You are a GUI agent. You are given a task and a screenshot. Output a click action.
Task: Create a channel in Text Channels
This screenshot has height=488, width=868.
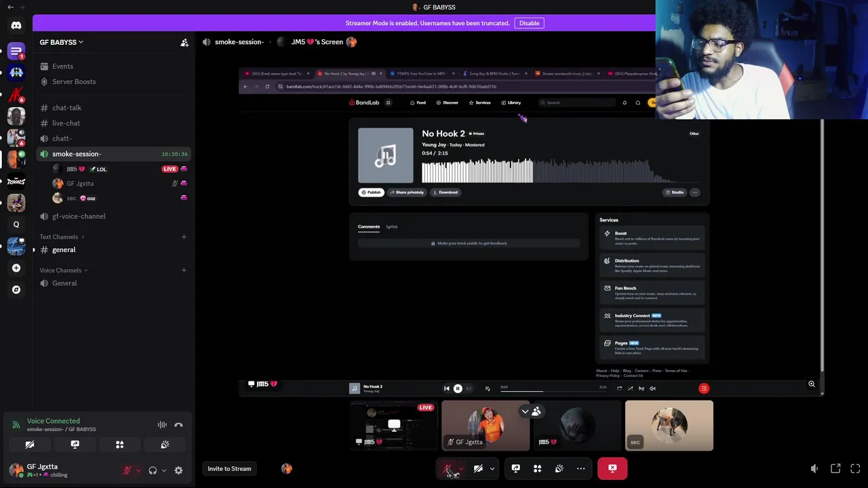coord(184,237)
